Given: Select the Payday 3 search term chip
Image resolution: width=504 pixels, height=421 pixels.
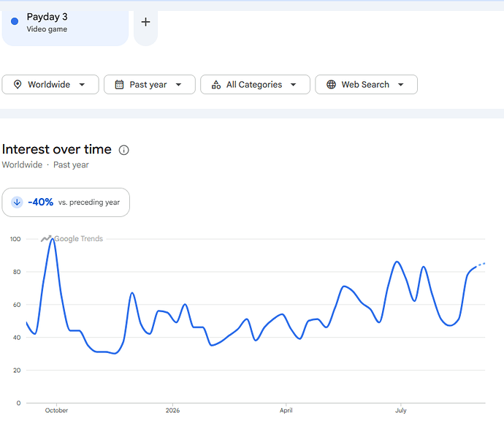Looking at the screenshot, I should tap(65, 28).
